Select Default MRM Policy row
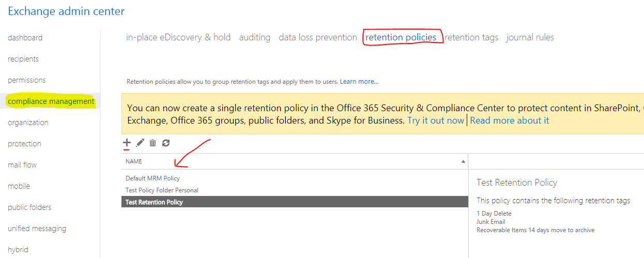This screenshot has width=644, height=258. (153, 178)
